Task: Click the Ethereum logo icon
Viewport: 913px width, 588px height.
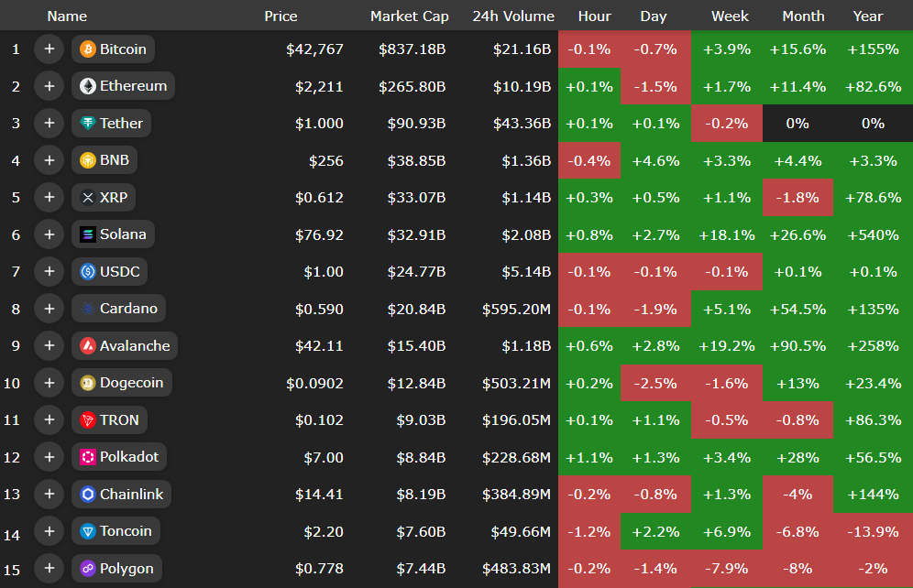Action: coord(88,86)
